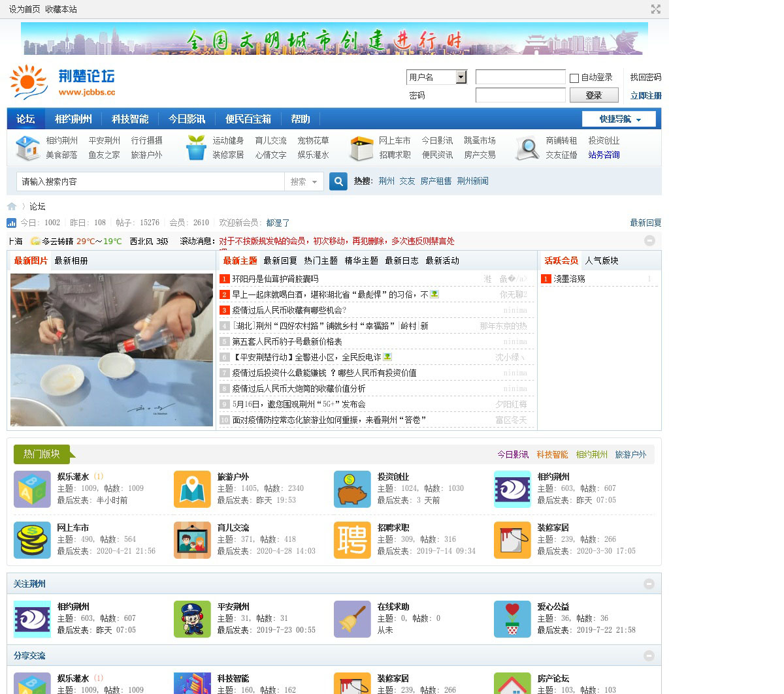The image size is (784, 694).
Task: Click the blue search magnifier button
Action: [x=338, y=181]
